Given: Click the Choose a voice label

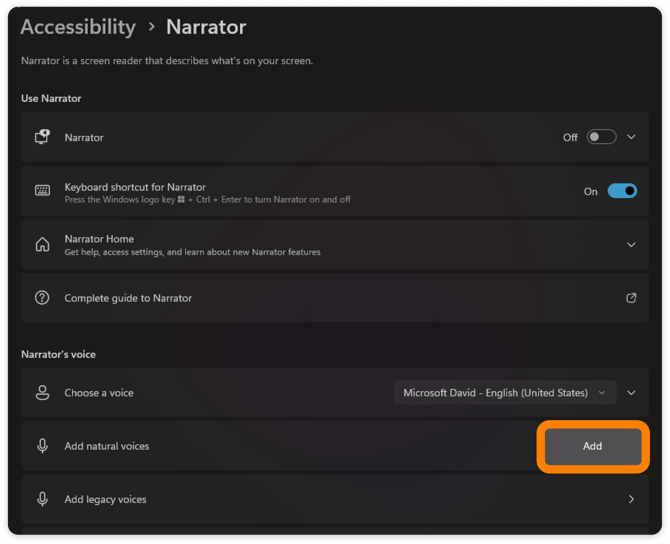Looking at the screenshot, I should tap(99, 393).
